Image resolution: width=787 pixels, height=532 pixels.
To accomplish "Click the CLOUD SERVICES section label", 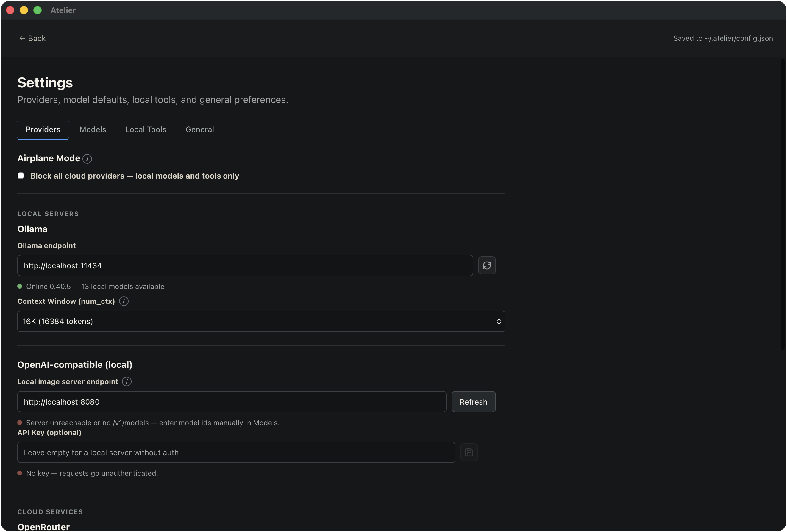I will [50, 512].
